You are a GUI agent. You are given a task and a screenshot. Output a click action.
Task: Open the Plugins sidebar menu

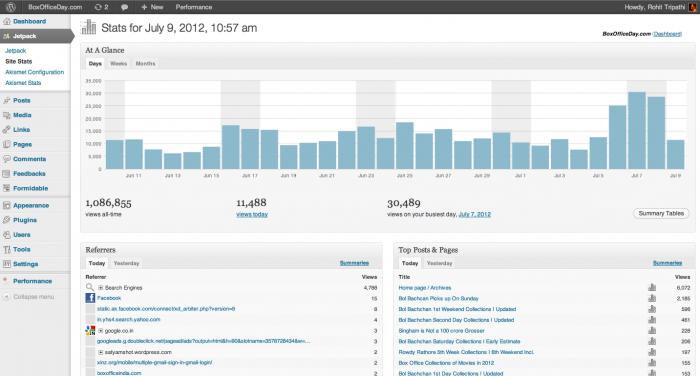[x=25, y=220]
